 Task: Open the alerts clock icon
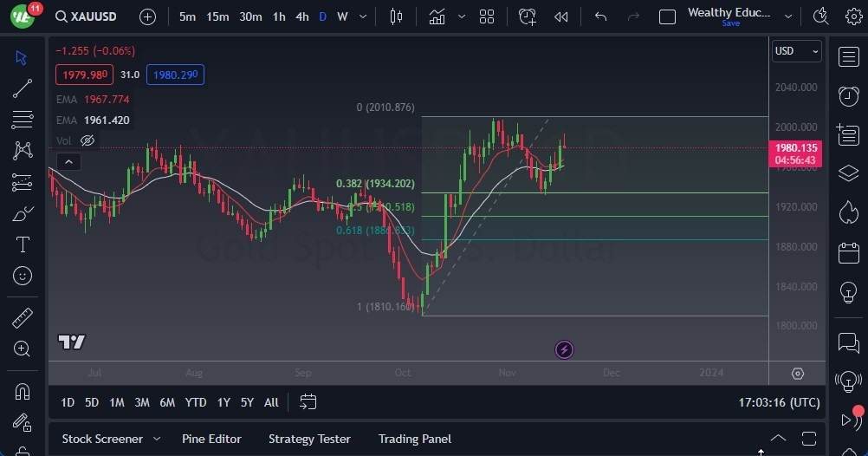[x=848, y=96]
